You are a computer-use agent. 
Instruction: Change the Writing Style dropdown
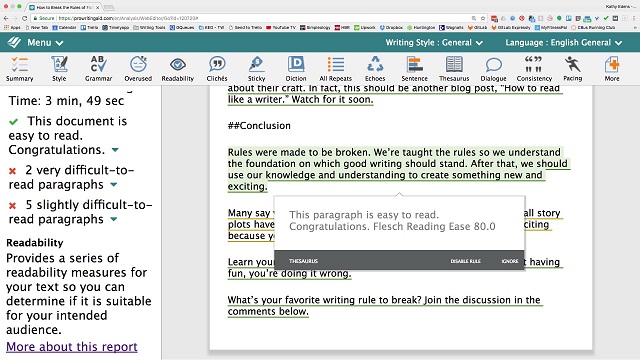coord(434,42)
